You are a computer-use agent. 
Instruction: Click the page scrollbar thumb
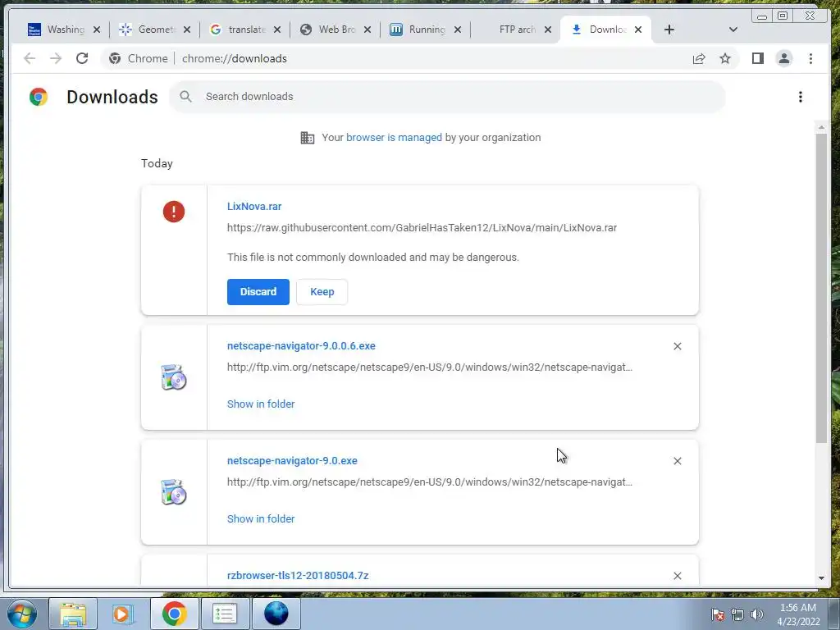point(821,288)
